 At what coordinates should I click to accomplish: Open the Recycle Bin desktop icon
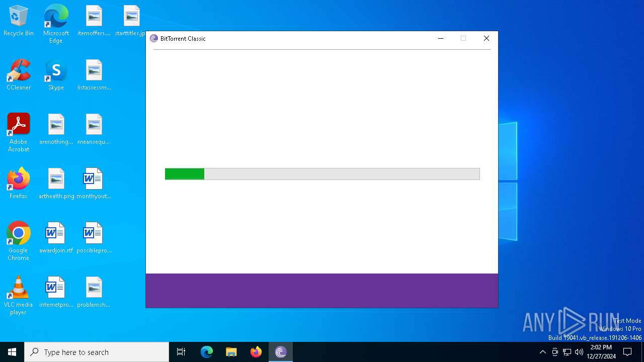[19, 21]
